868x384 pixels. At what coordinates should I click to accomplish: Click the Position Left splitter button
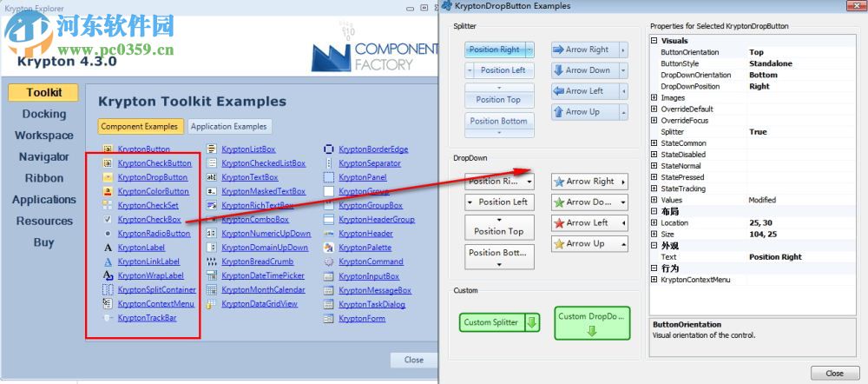pos(499,70)
